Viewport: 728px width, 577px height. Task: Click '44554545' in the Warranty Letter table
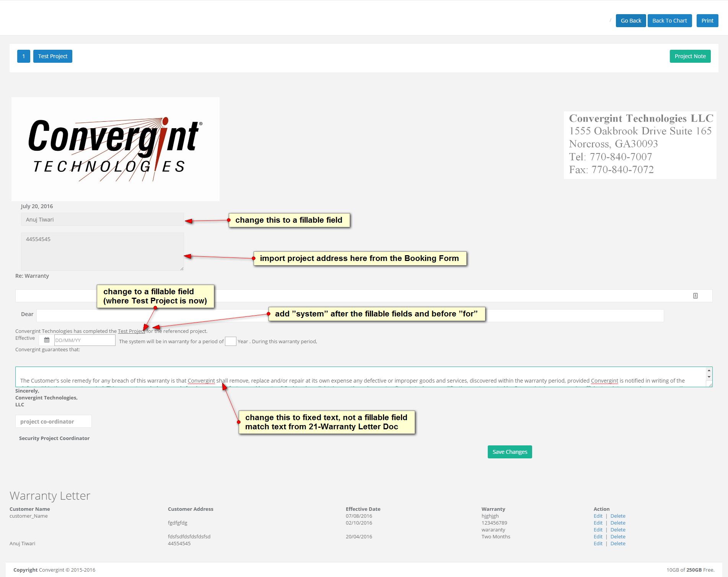179,544
